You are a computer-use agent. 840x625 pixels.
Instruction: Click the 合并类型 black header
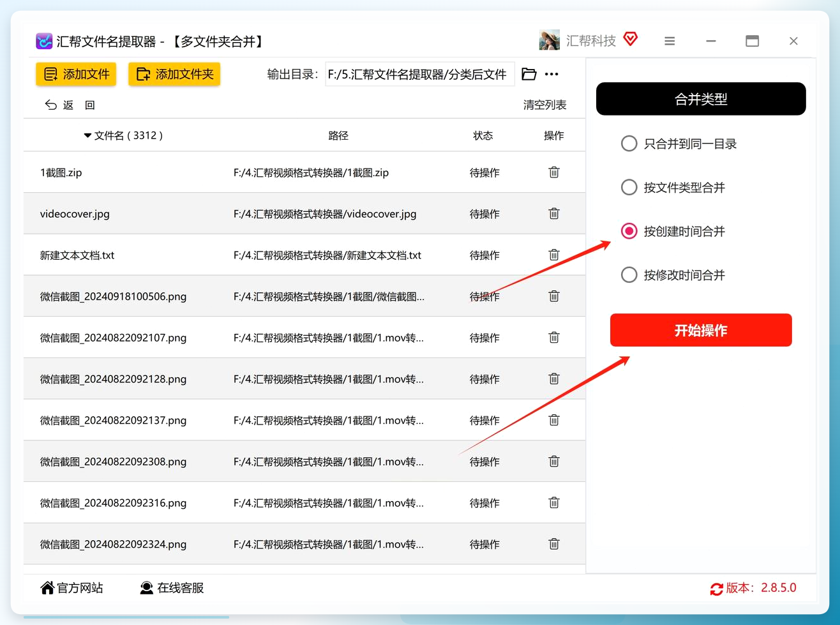[x=701, y=99]
